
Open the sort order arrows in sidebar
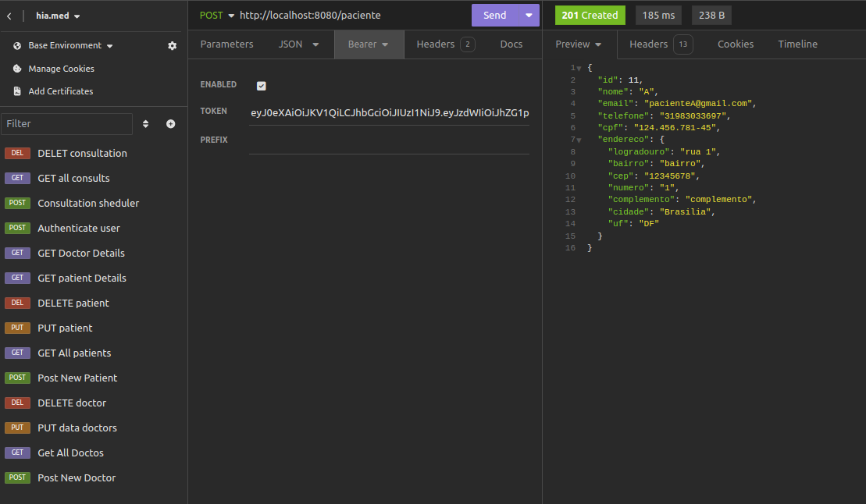pos(146,123)
